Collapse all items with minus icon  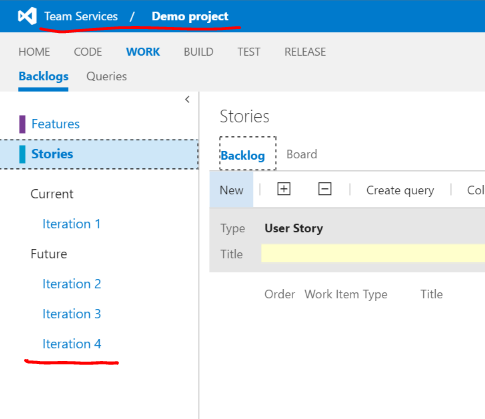coord(325,189)
